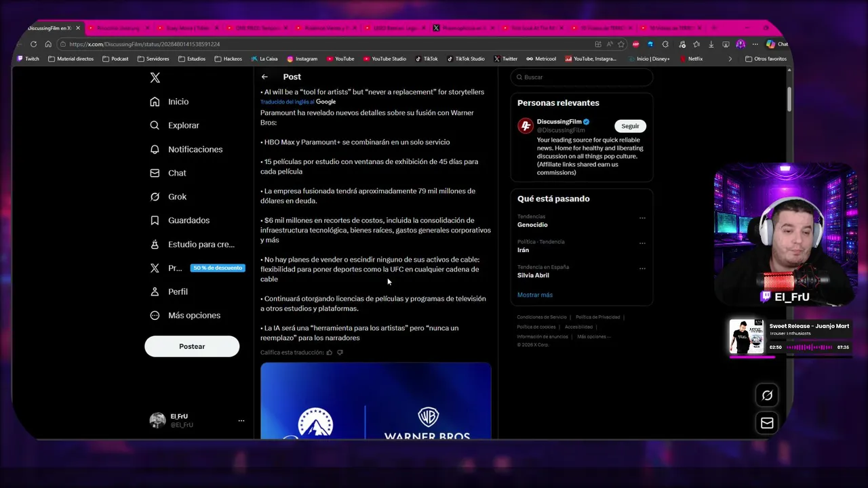Open the DiscussingFilm profile avatar

point(526,126)
